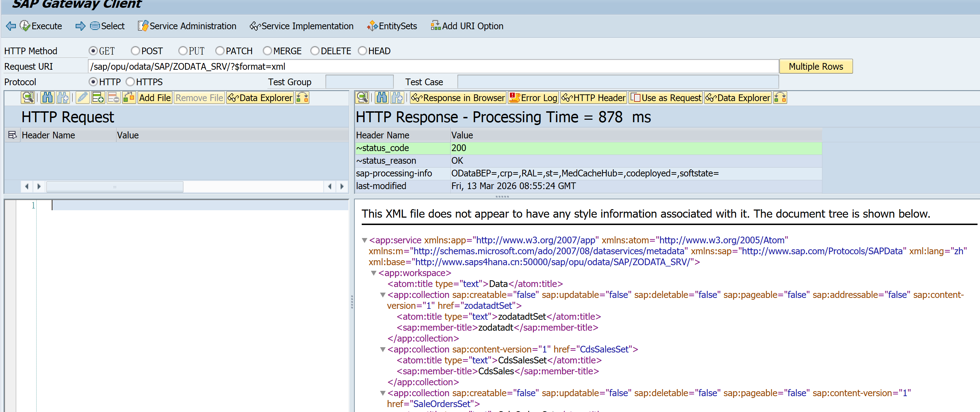Screen dimensions: 980x412
Task: Choose the DELETE method radio button
Action: pyautogui.click(x=315, y=51)
